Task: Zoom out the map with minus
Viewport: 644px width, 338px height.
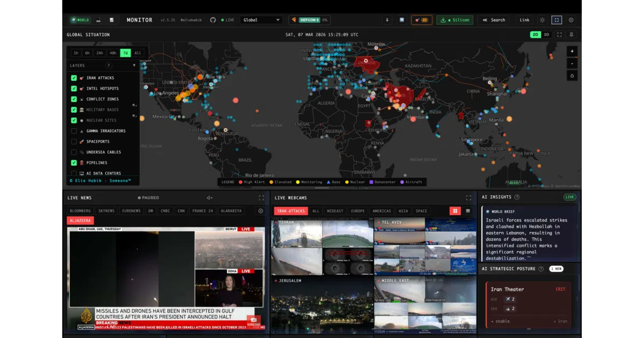Action: pos(572,63)
